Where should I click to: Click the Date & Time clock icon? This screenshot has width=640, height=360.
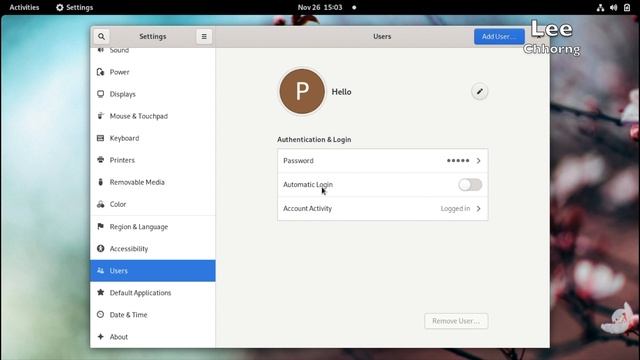coord(100,315)
